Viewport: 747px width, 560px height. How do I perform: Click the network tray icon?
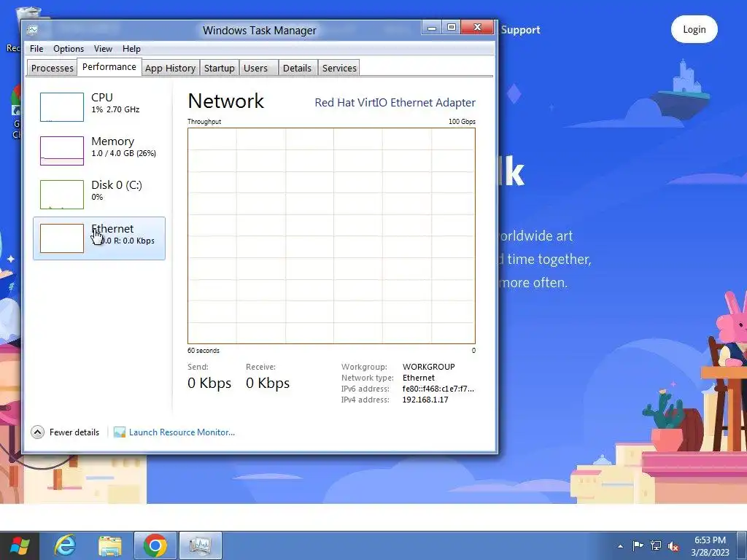point(656,545)
